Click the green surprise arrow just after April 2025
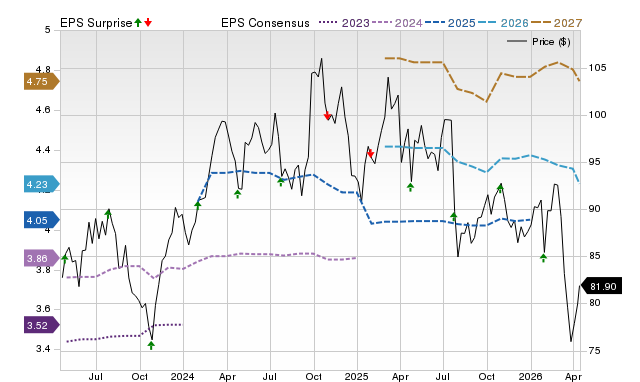Image resolution: width=640 pixels, height=382 pixels. (x=411, y=187)
